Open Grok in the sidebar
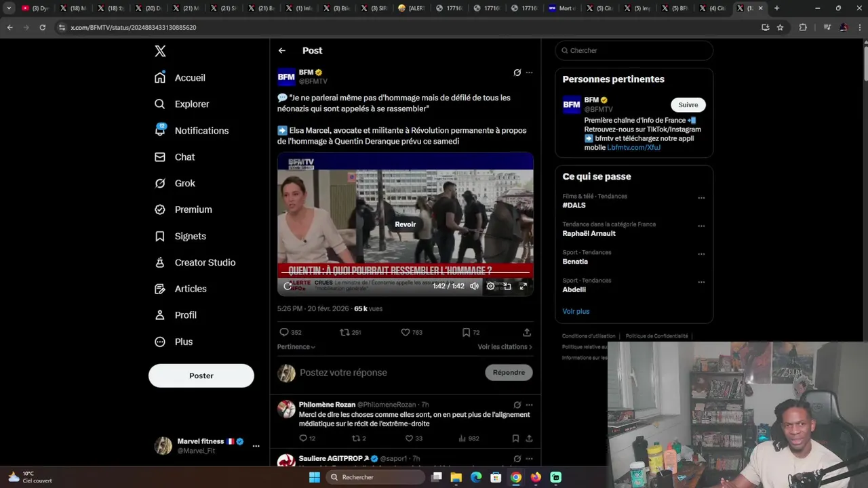This screenshot has height=488, width=868. pyautogui.click(x=174, y=183)
